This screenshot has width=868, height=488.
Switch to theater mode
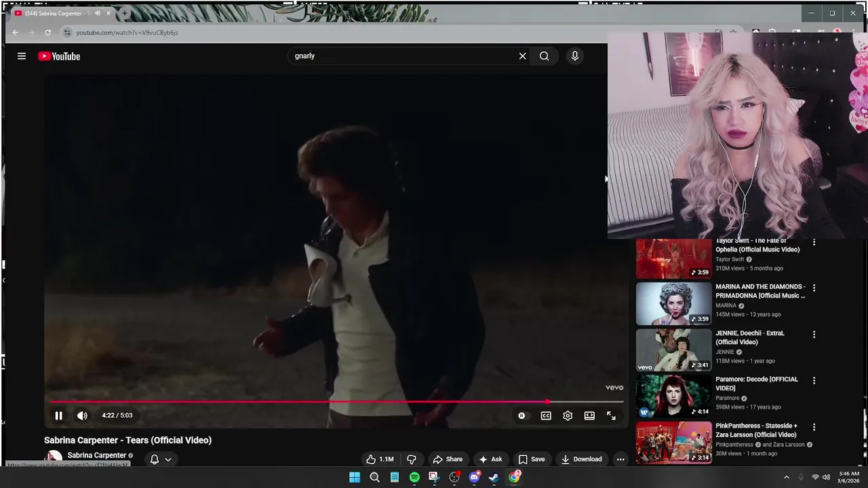pos(589,415)
